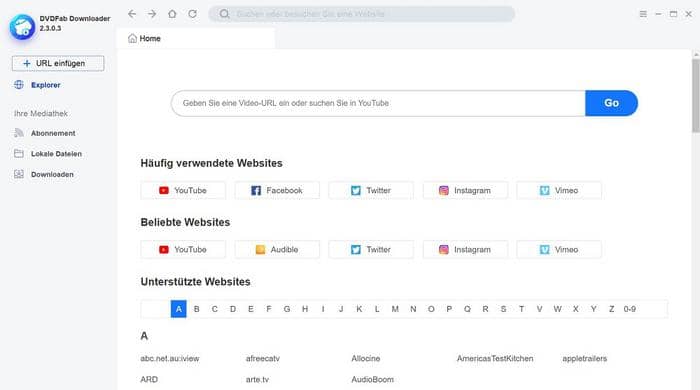Select letter R in alphabet filter
This screenshot has width=700, height=390.
[485, 309]
